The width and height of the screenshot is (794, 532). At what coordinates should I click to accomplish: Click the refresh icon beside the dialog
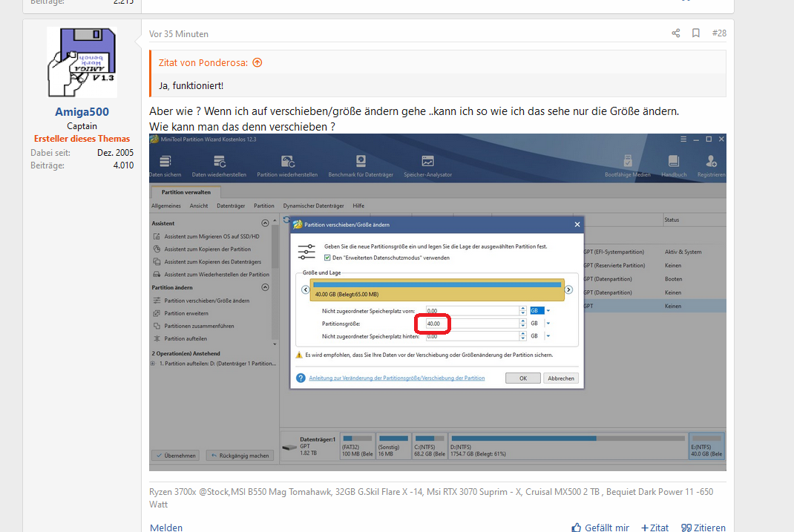tap(286, 220)
